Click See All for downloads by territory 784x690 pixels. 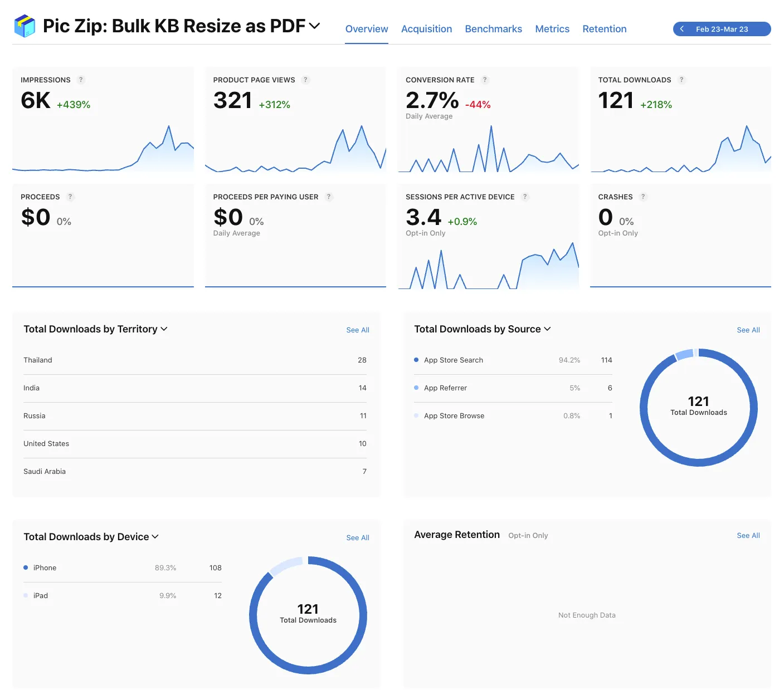point(357,330)
